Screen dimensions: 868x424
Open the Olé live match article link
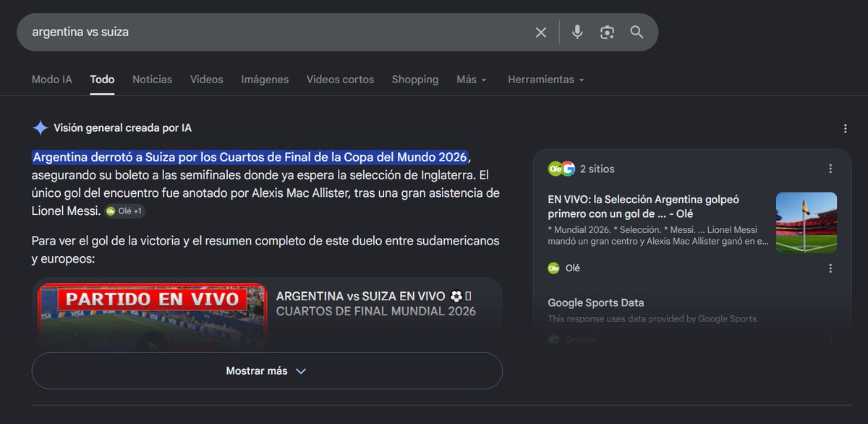(x=642, y=206)
